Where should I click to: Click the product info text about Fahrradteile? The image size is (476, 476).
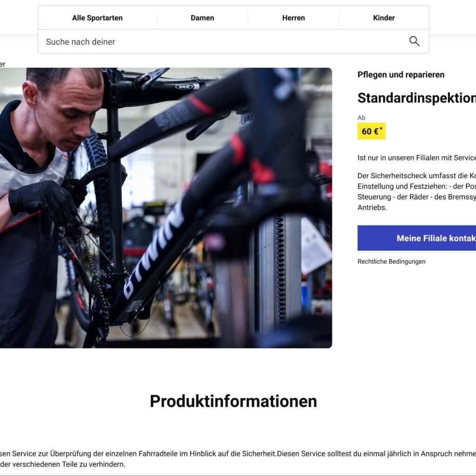pos(238,459)
